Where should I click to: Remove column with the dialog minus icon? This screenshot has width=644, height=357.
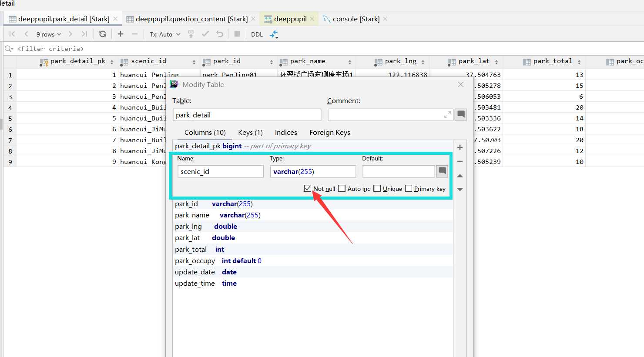460,161
